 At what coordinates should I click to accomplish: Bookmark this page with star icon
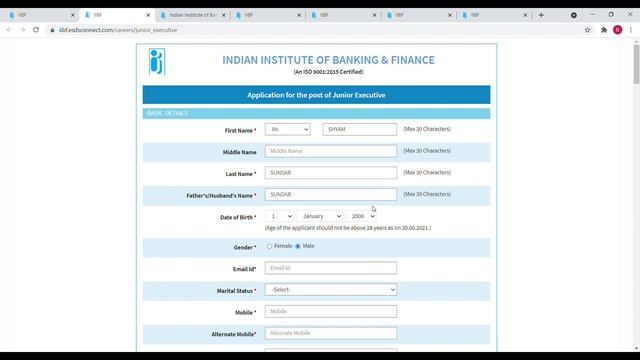tap(587, 30)
